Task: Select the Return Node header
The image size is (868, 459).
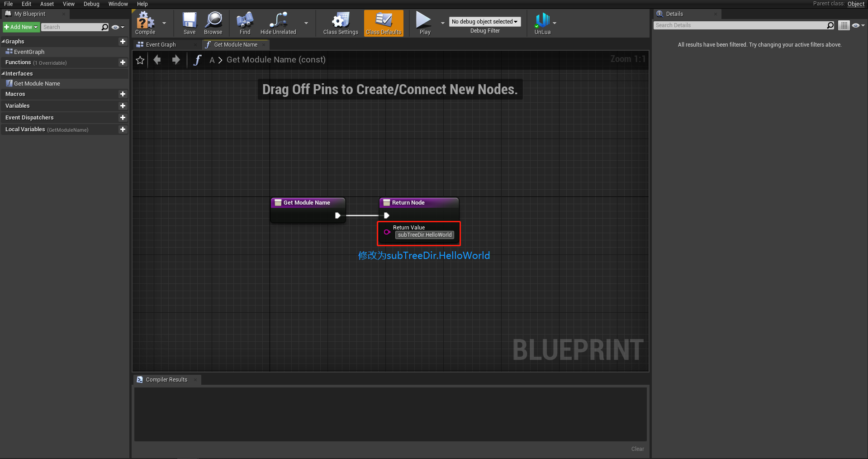Action: point(419,203)
